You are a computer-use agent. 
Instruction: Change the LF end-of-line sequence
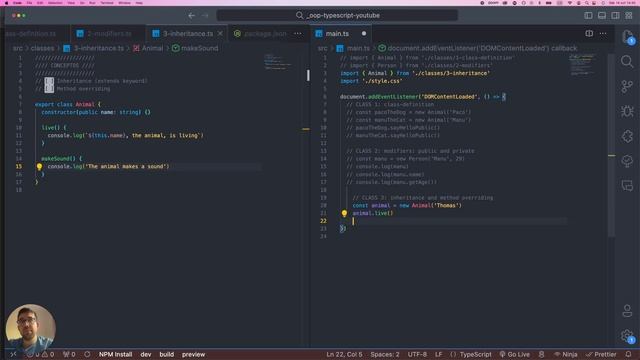coord(438,354)
